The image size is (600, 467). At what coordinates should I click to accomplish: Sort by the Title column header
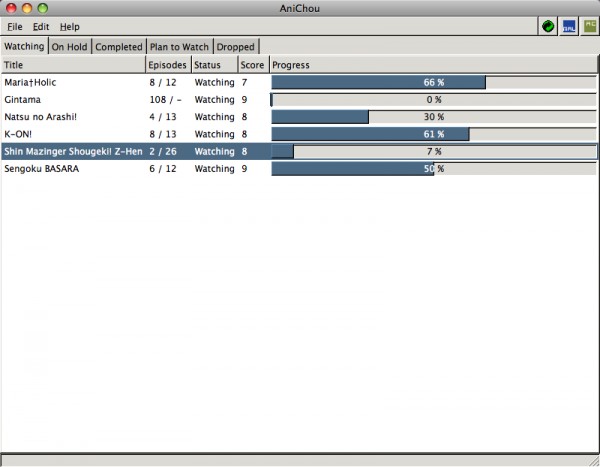(x=73, y=65)
